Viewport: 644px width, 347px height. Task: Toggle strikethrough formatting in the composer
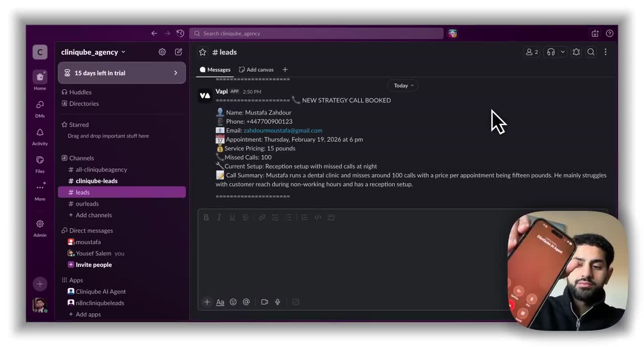[x=245, y=217]
